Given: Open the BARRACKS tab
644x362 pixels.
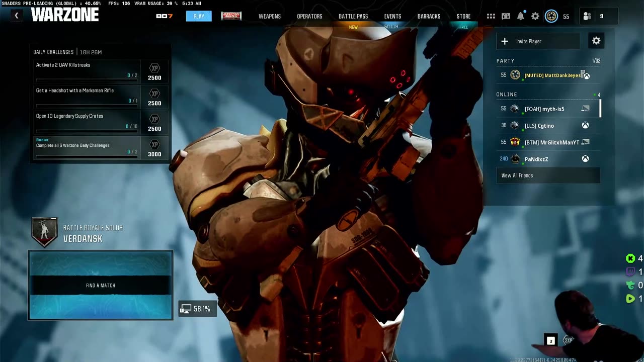Looking at the screenshot, I should pos(429,16).
